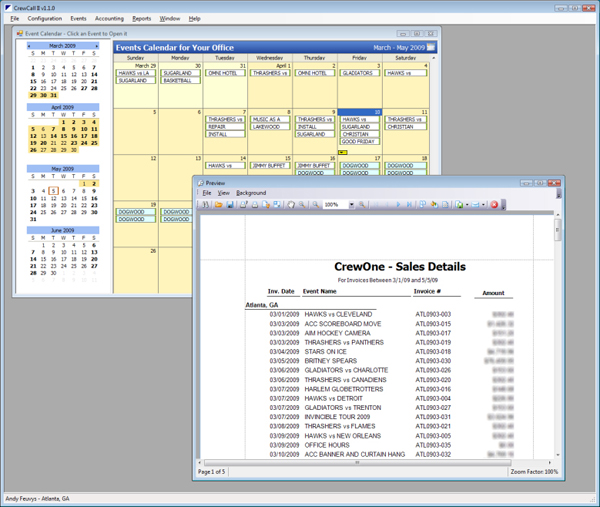Select the Hand tool in Preview toolbar

[x=291, y=205]
